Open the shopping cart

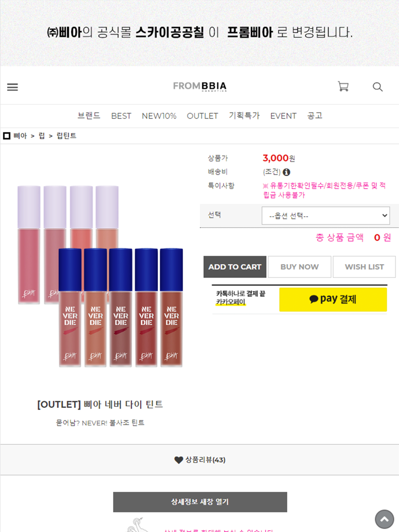343,86
